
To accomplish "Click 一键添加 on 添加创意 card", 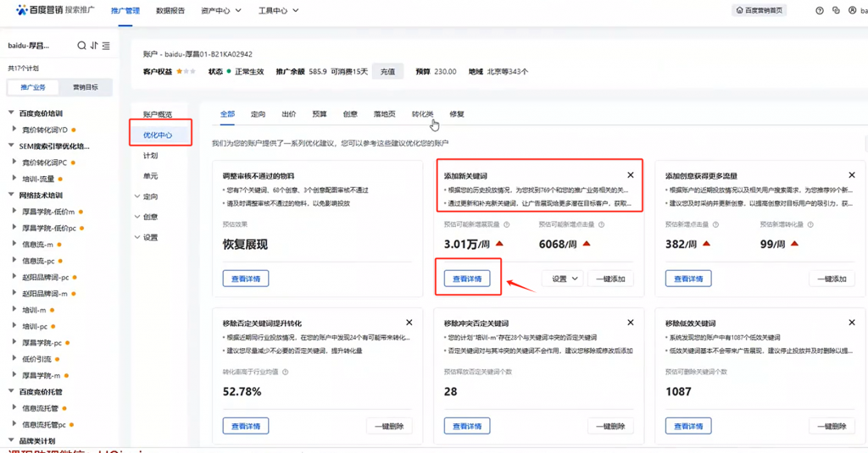I will point(832,279).
